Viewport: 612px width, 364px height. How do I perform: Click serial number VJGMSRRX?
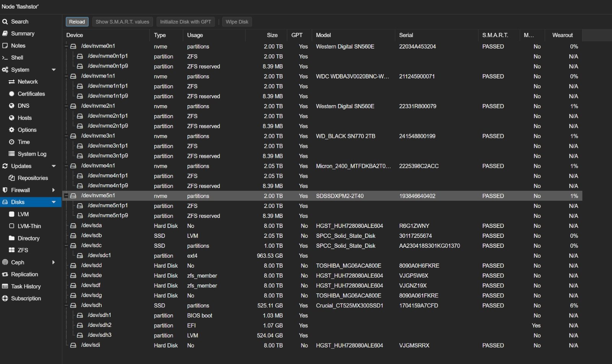tap(414, 345)
